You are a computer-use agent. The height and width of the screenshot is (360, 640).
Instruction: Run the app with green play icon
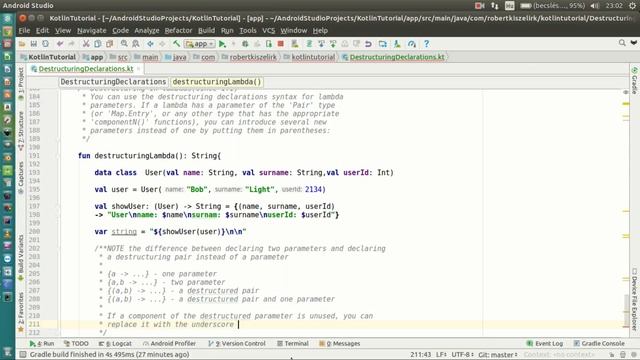(x=222, y=44)
